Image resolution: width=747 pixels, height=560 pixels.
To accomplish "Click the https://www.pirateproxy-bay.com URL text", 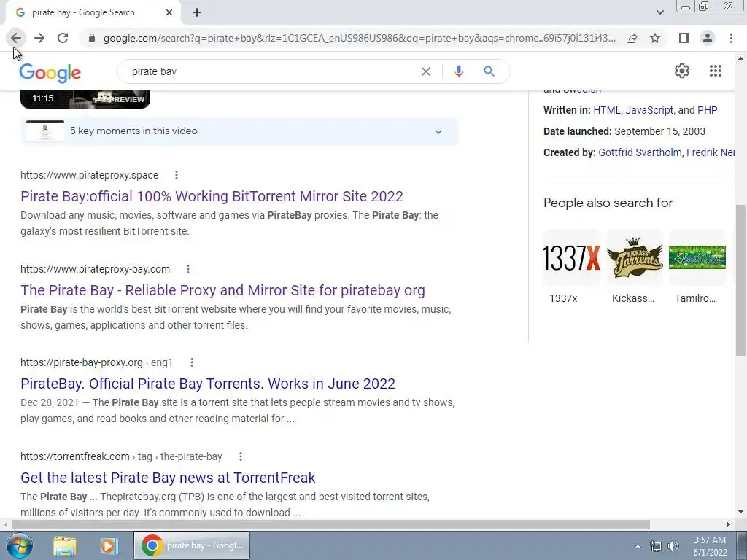I will (96, 269).
